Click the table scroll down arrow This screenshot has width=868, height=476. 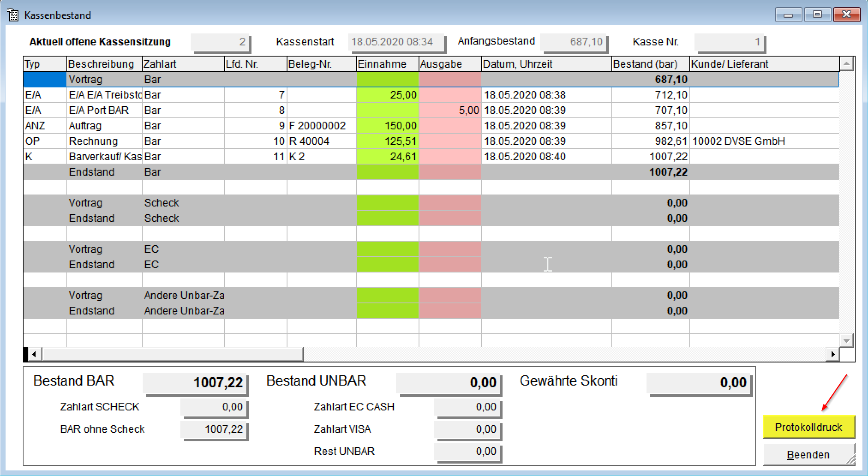pyautogui.click(x=846, y=341)
